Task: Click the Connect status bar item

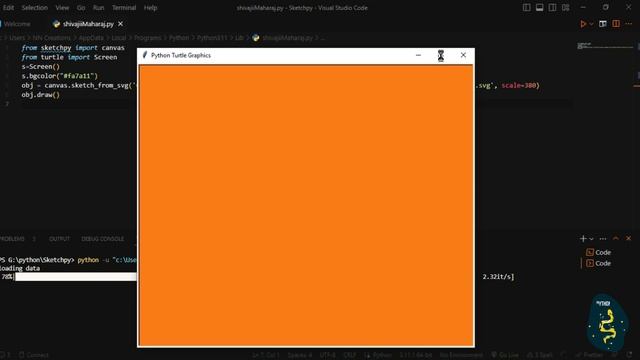Action: coord(34,355)
